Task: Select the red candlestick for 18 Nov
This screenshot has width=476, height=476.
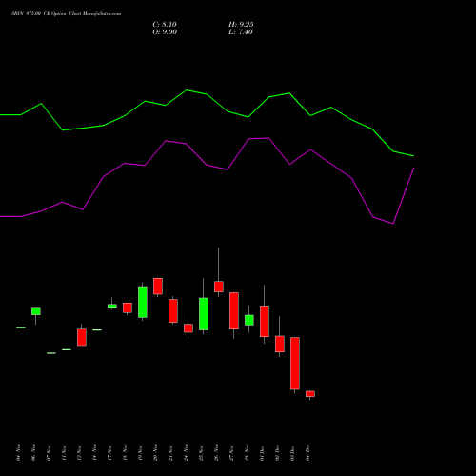Action: 128,307
